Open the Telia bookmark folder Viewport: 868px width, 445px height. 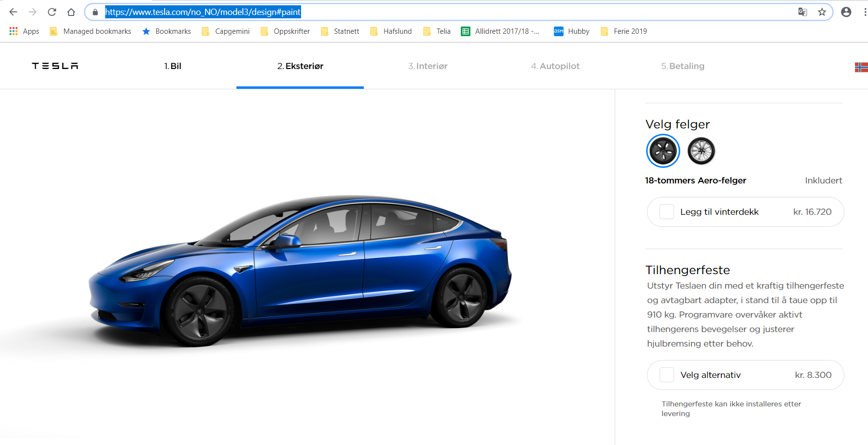pos(437,31)
